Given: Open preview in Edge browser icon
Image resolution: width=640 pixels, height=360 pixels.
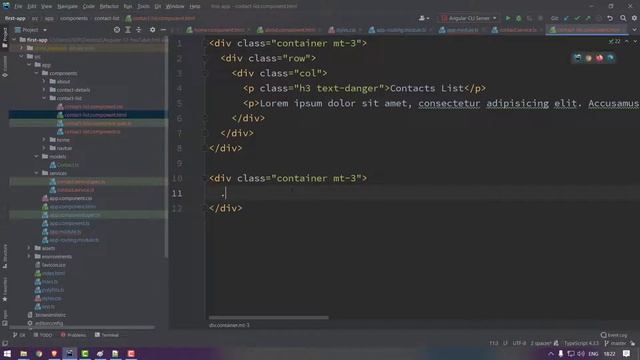Looking at the screenshot, I should point(611,58).
